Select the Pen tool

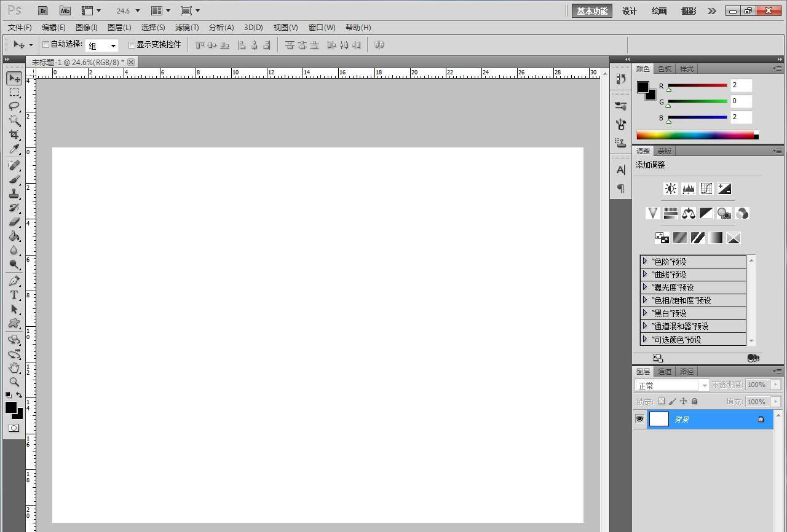pyautogui.click(x=14, y=281)
